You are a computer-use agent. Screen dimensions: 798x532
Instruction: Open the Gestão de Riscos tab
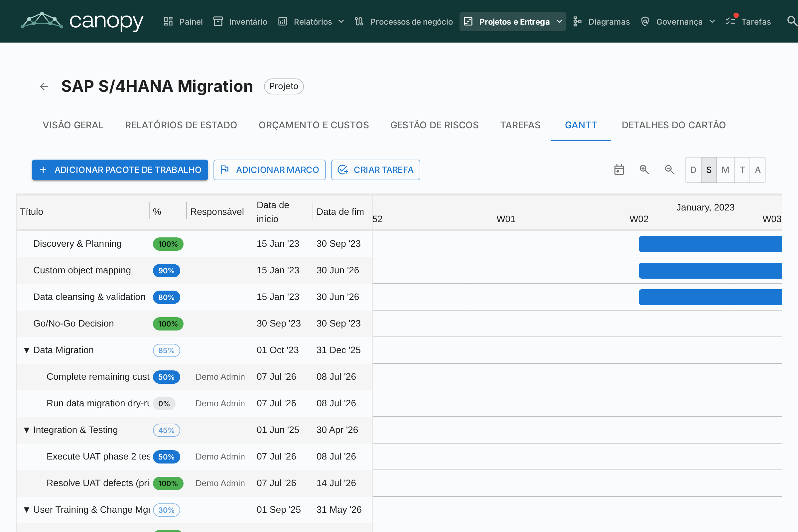[x=435, y=125]
